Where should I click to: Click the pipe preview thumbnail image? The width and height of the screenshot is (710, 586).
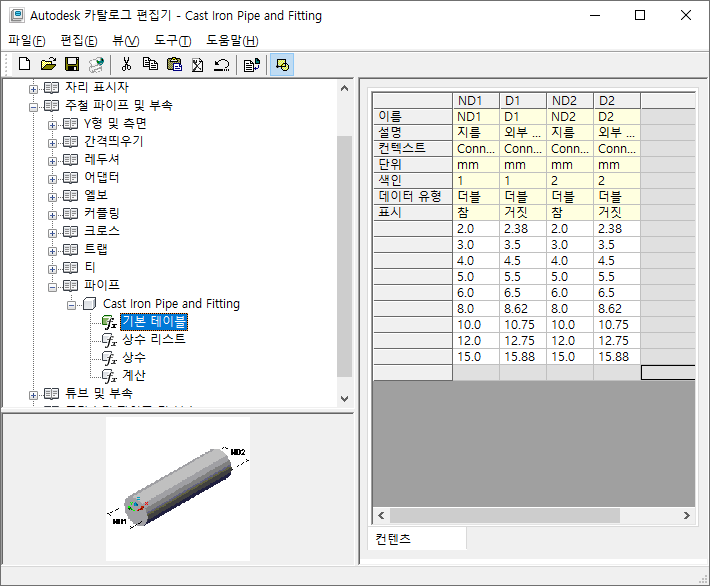[178, 489]
